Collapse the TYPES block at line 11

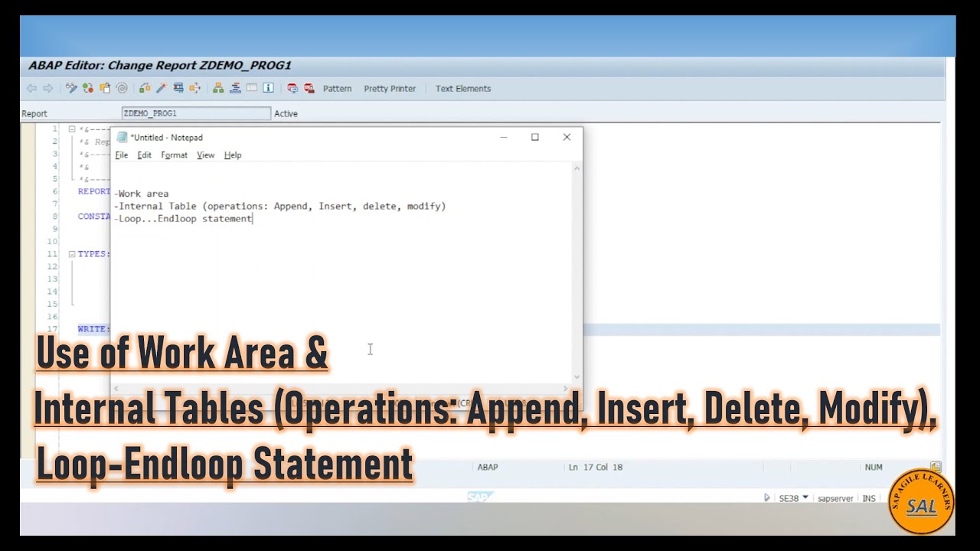(72, 253)
